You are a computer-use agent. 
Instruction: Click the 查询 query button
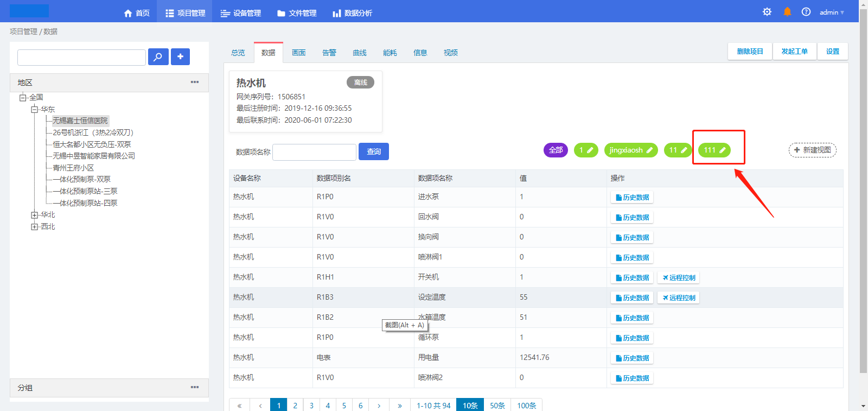(374, 151)
